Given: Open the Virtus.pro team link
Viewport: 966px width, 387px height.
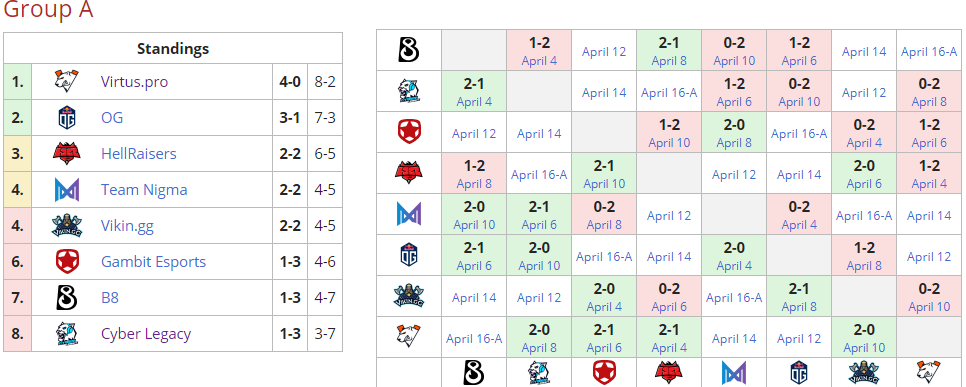Looking at the screenshot, I should pyautogui.click(x=134, y=81).
